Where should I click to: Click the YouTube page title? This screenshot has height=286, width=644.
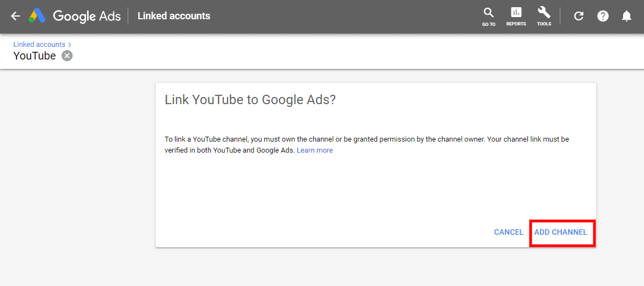click(35, 56)
